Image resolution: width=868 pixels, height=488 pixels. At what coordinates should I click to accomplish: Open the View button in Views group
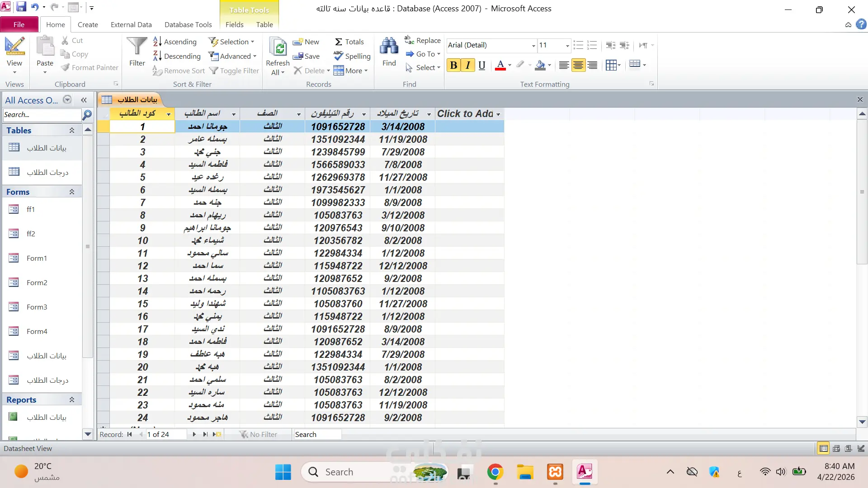click(14, 55)
